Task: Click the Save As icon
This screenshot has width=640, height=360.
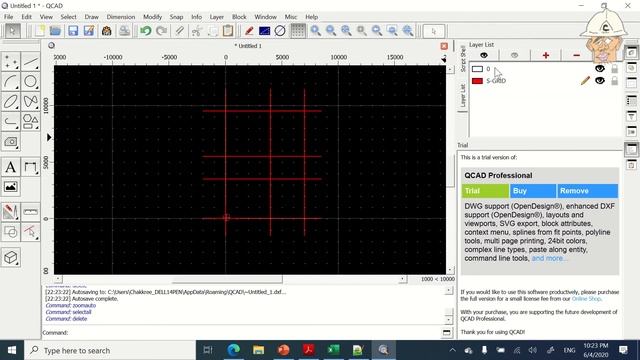Action: [x=89, y=31]
